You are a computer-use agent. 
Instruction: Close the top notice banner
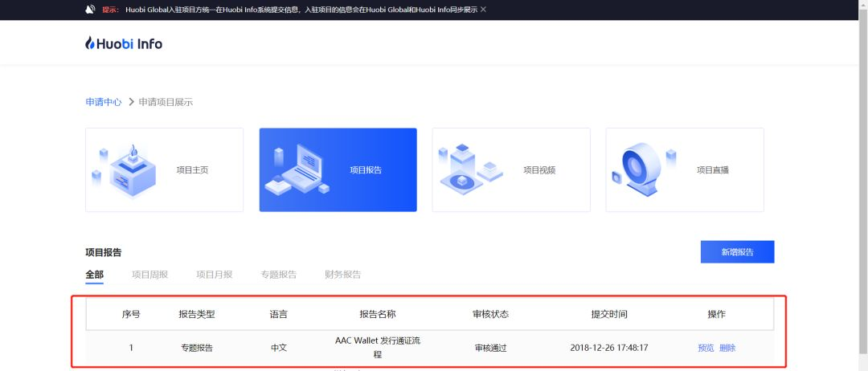483,10
